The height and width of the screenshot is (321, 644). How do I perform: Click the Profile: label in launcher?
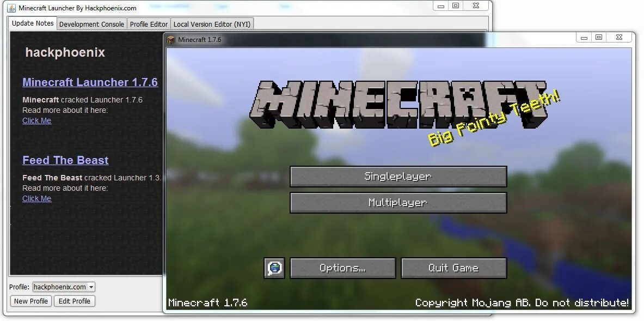coord(19,287)
